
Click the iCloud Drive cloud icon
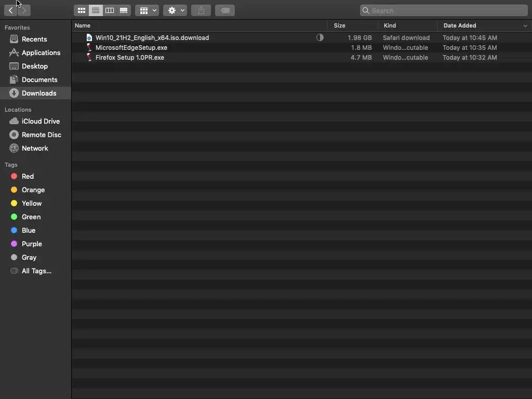point(14,121)
